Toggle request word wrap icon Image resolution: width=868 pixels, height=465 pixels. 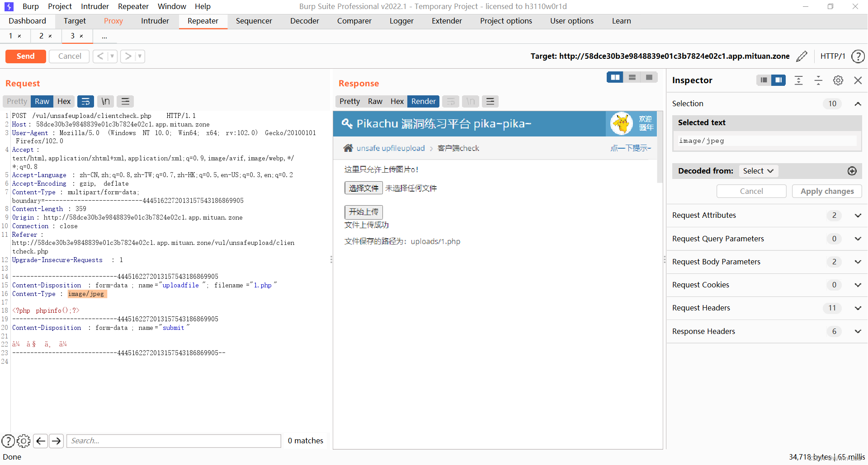[85, 101]
